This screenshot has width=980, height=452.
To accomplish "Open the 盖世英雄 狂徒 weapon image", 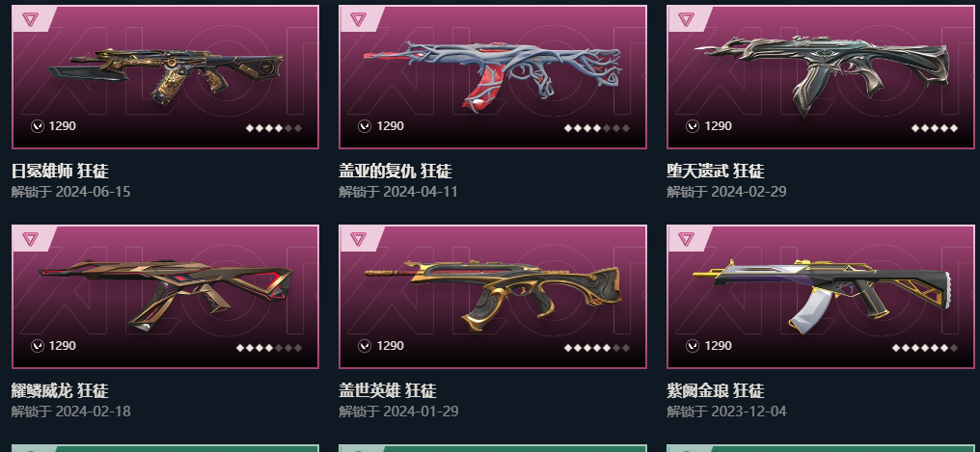I will 493,297.
